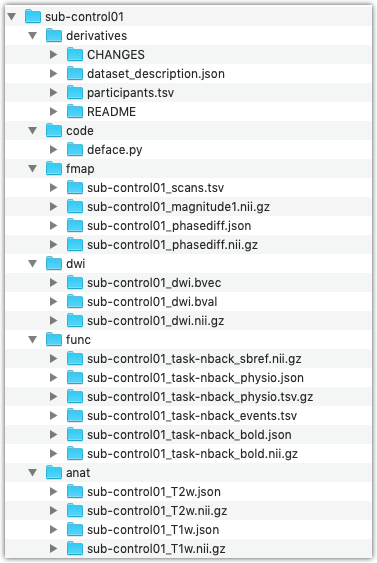Click the README folder icon
The image size is (377, 563).
pyautogui.click(x=75, y=111)
